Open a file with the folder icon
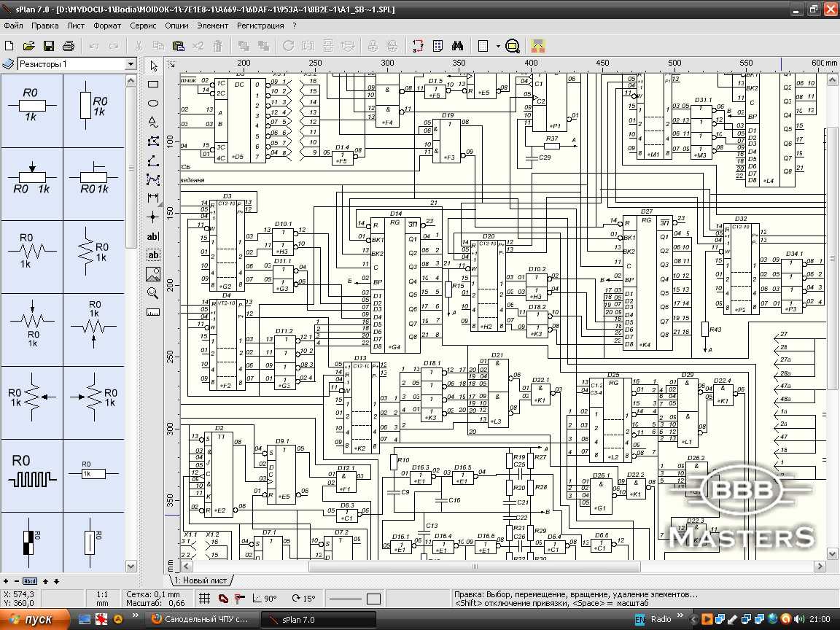The image size is (840, 630). click(29, 46)
